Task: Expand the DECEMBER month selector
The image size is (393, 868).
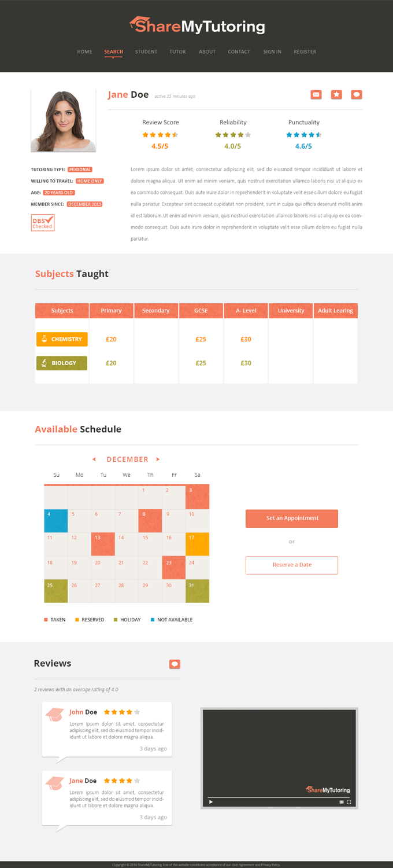Action: 125,459
